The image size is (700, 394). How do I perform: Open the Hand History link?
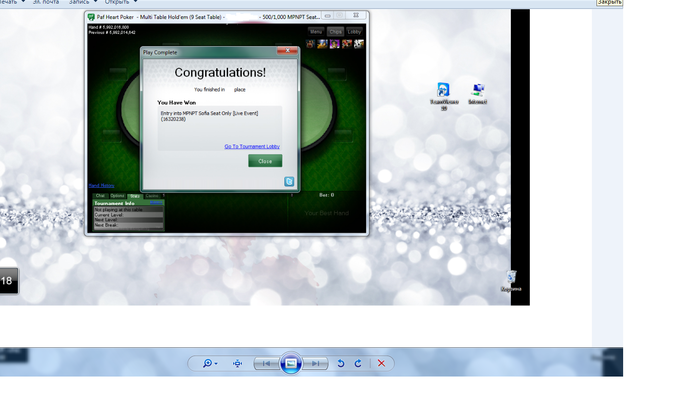click(101, 185)
